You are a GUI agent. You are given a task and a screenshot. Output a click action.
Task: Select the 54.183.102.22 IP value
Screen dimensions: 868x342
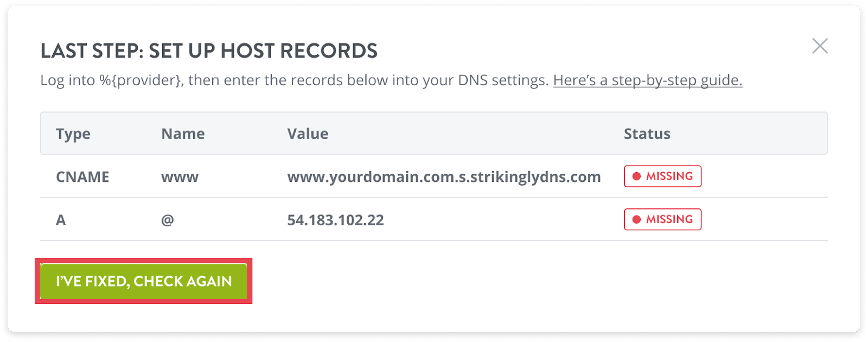(x=335, y=220)
